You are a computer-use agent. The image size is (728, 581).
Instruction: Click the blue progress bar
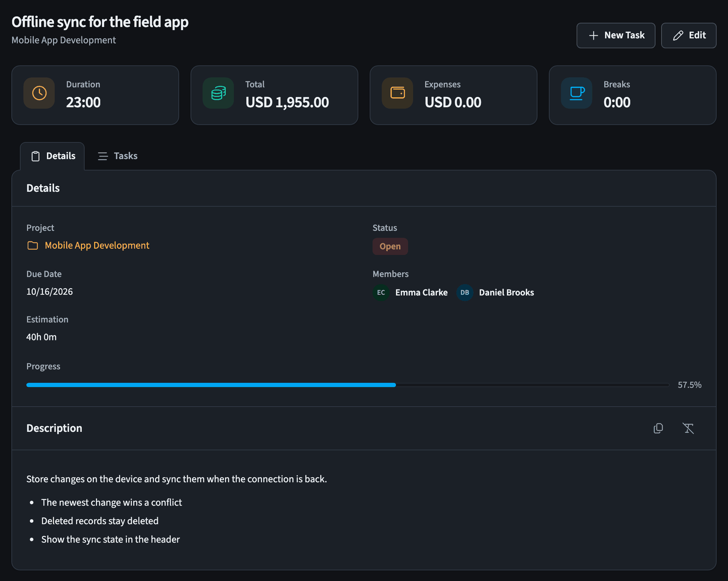[x=211, y=385]
